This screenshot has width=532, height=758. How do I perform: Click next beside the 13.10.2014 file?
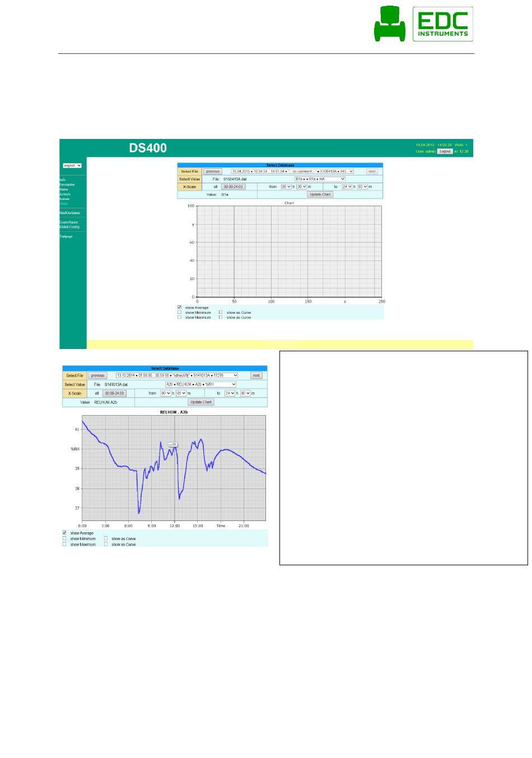pos(256,376)
